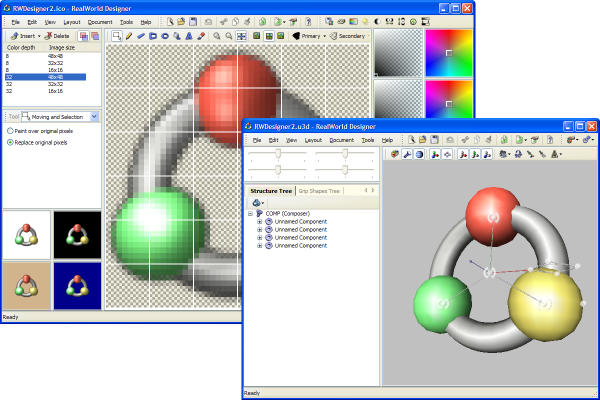Switch to the Structure Tree tab

(x=271, y=191)
